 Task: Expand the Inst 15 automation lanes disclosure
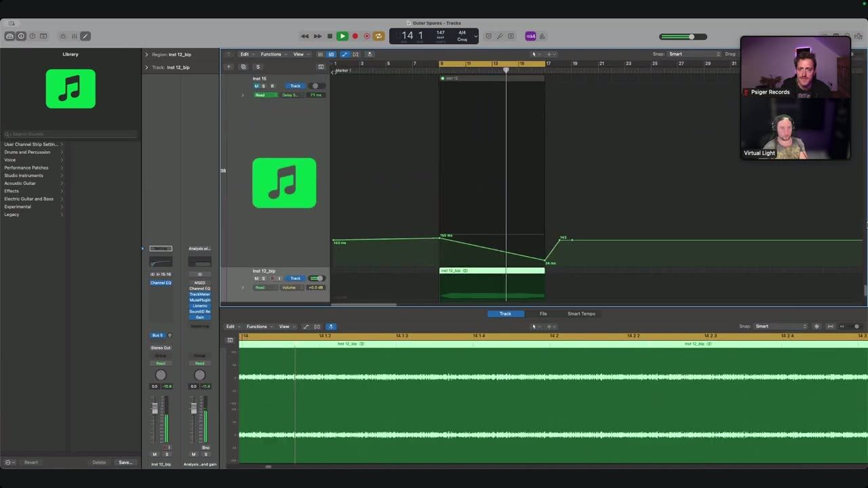[243, 95]
